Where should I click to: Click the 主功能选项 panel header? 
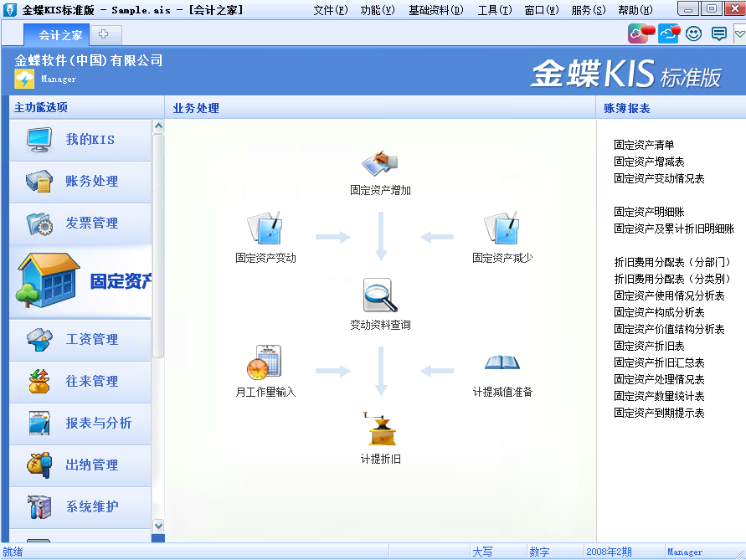coord(40,107)
